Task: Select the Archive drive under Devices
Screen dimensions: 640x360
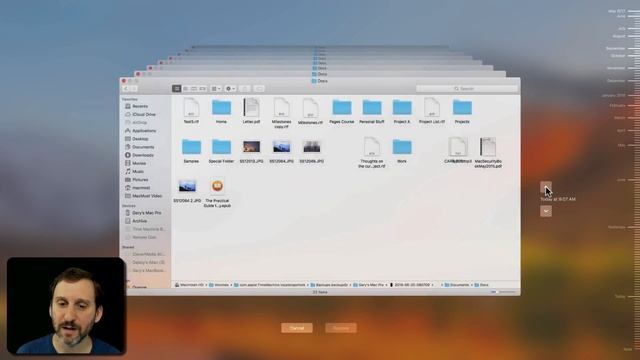Action: (x=136, y=221)
